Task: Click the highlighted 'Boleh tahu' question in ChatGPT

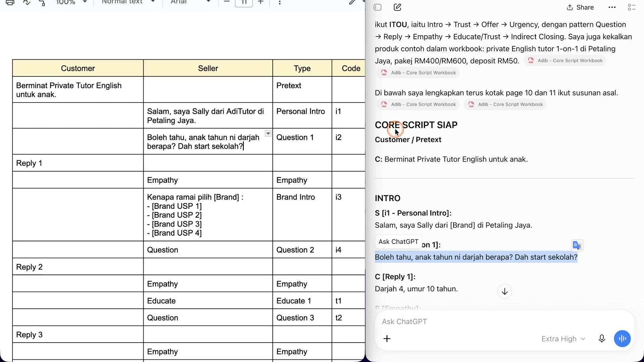Action: pyautogui.click(x=476, y=257)
